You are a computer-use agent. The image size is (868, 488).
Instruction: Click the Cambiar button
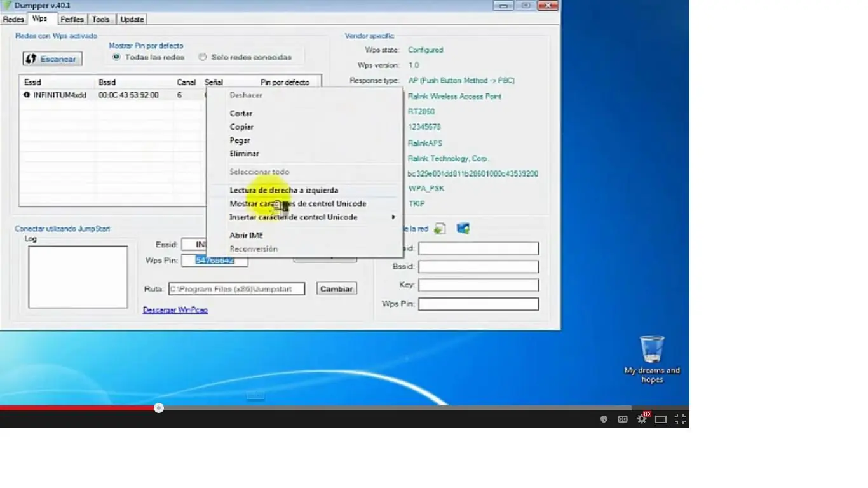click(336, 288)
